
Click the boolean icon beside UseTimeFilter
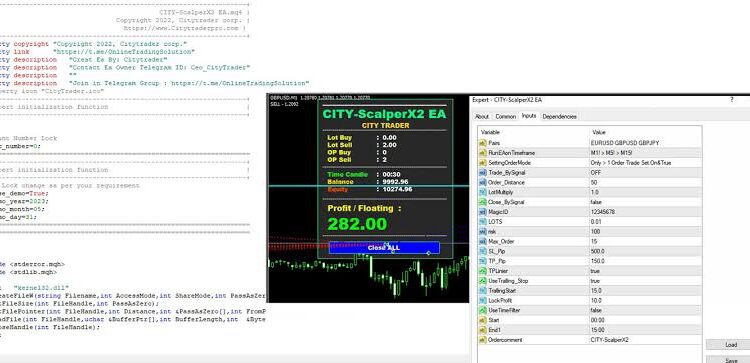tap(483, 310)
